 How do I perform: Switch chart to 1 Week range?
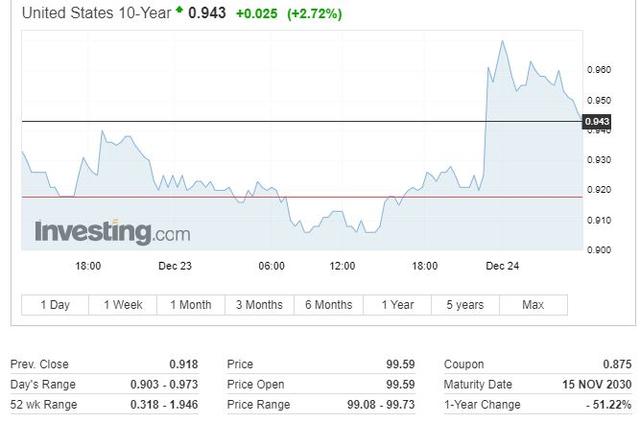coord(122,305)
